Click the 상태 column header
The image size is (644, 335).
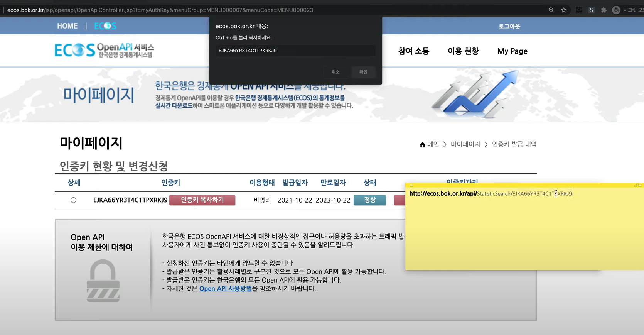pos(370,183)
